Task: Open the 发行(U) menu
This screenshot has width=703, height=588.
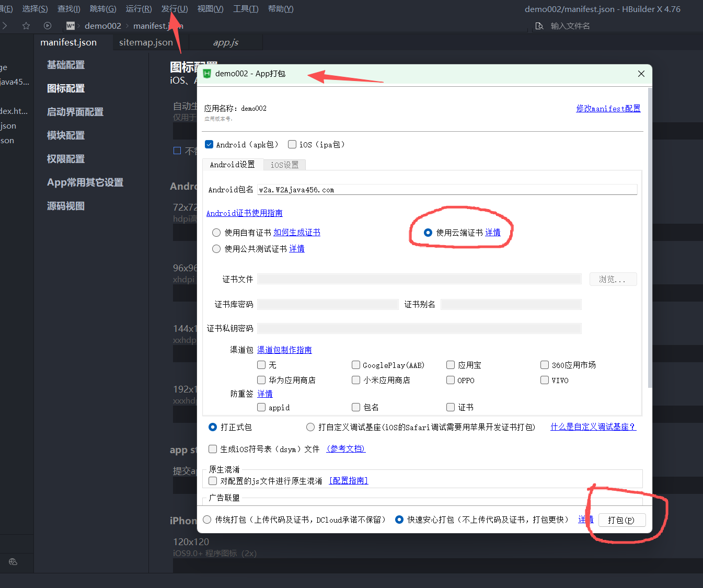Action: click(174, 9)
